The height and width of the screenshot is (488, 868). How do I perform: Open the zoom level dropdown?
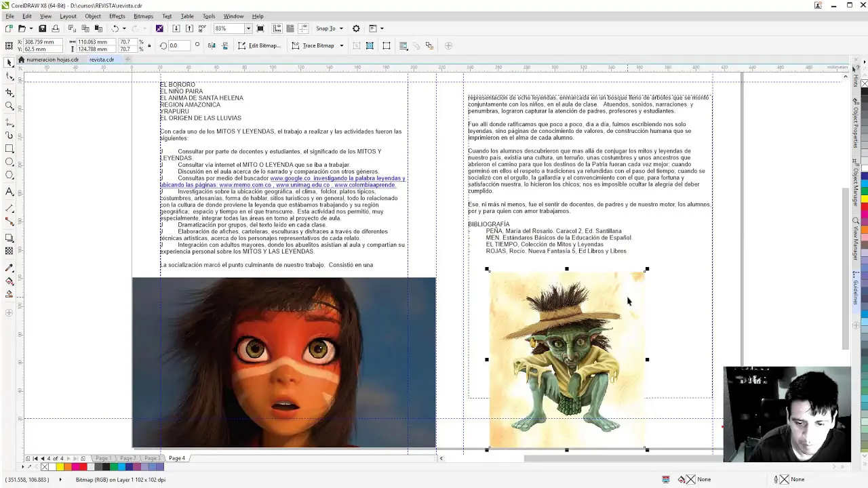[248, 28]
